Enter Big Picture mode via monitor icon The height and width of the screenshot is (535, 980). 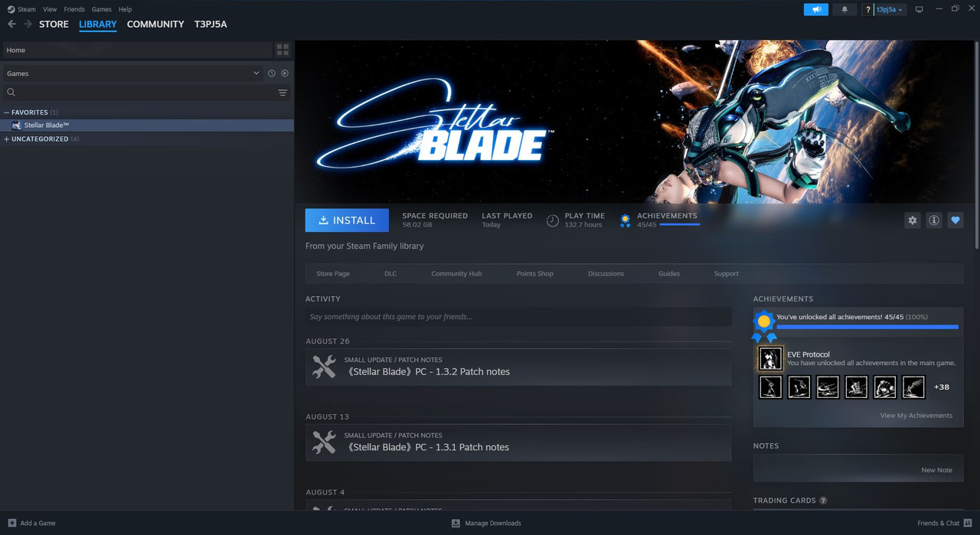(920, 9)
